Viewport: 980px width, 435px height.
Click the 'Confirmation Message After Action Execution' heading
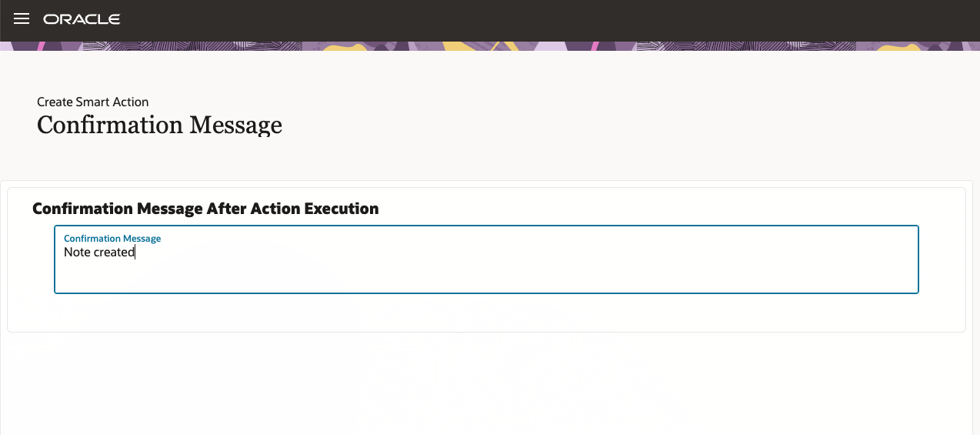[x=205, y=209]
